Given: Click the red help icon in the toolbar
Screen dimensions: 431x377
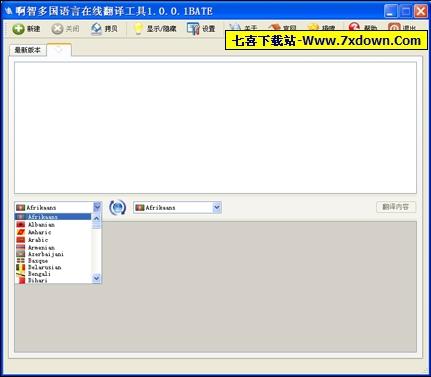Looking at the screenshot, I should click(354, 27).
